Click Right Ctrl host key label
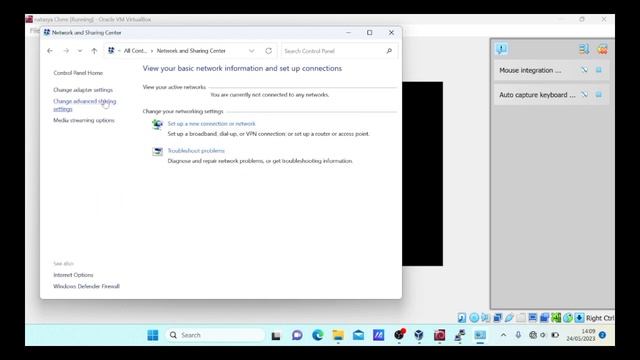This screenshot has height=360, width=640. point(600,318)
